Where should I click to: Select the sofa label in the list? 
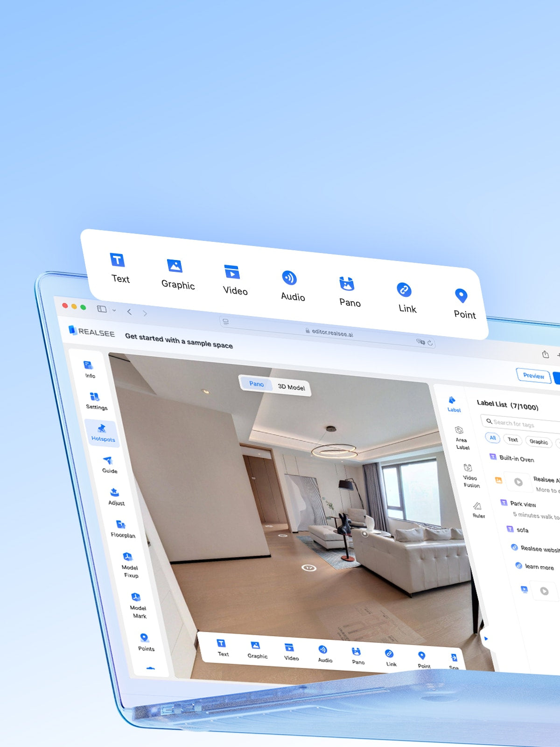pyautogui.click(x=518, y=529)
